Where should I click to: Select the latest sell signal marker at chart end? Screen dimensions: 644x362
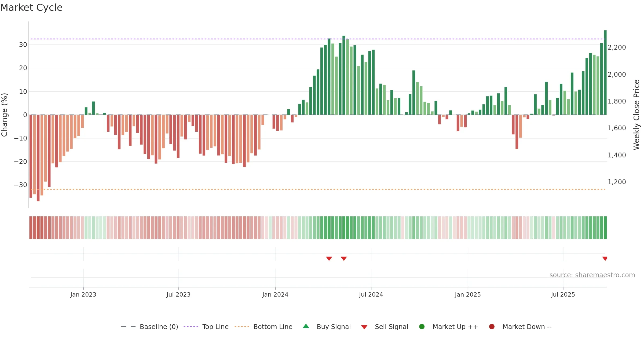[x=605, y=258]
